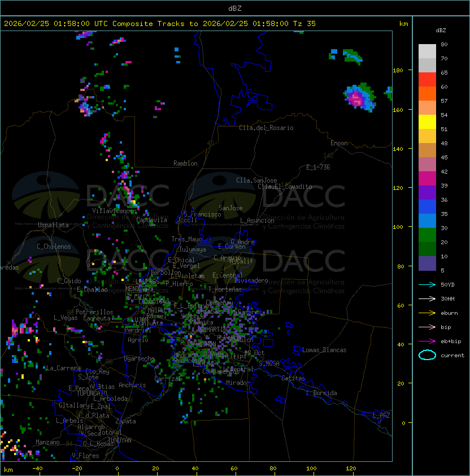This screenshot has width=470, height=476.
Task: Select the slate 10 dBZ color band
Action: pos(427,263)
